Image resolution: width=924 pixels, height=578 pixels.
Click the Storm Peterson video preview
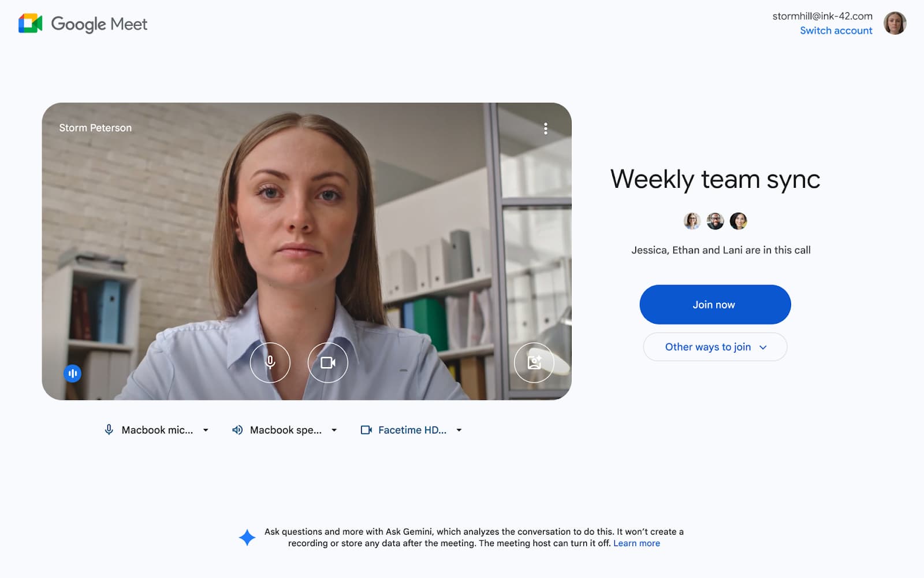coord(307,251)
